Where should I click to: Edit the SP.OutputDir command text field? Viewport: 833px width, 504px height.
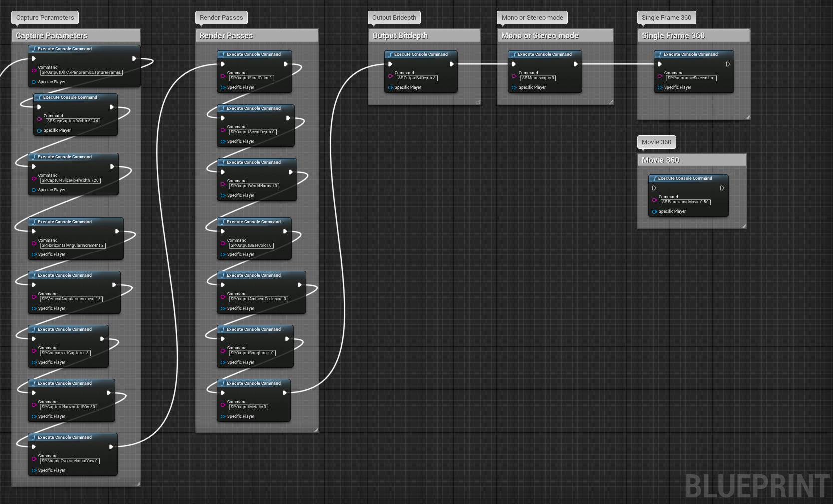pyautogui.click(x=81, y=73)
